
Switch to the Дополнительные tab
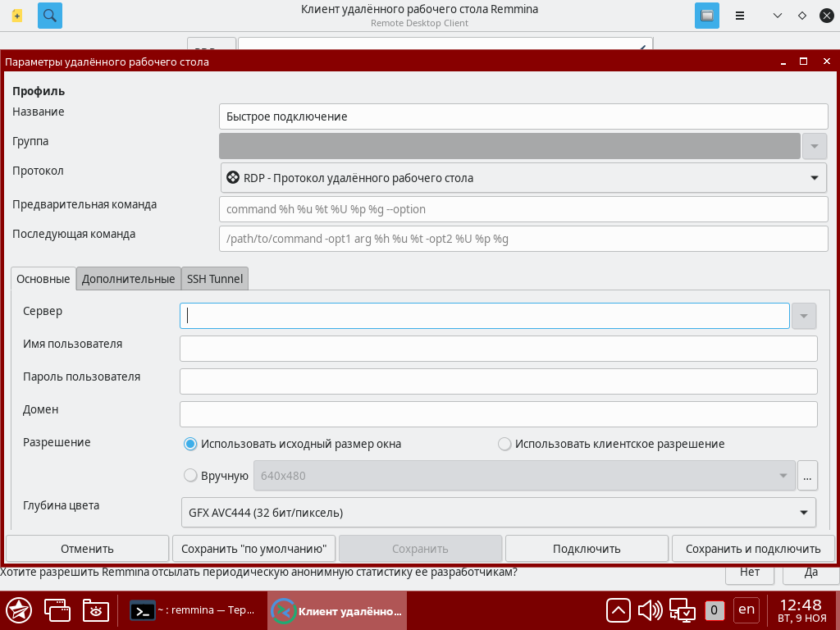[x=128, y=279]
